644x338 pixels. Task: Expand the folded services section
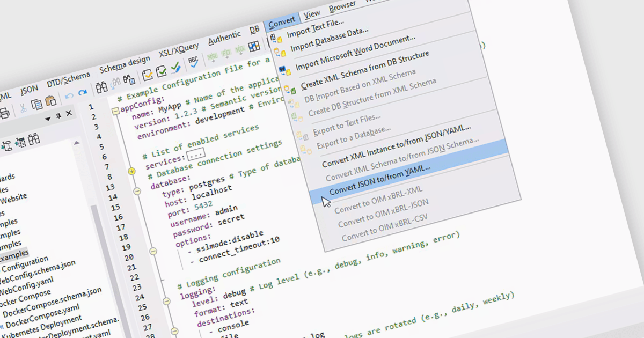pos(131,171)
